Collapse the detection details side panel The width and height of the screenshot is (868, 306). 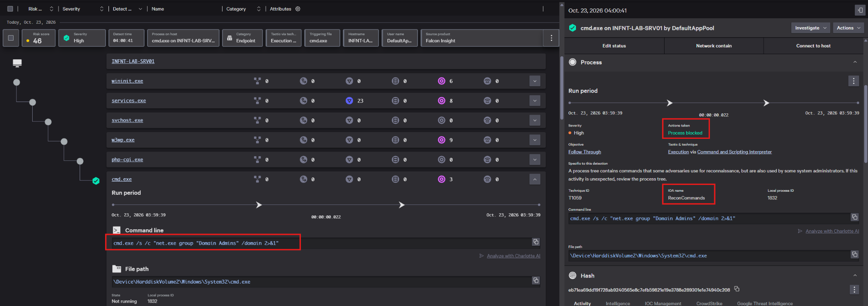(x=860, y=10)
